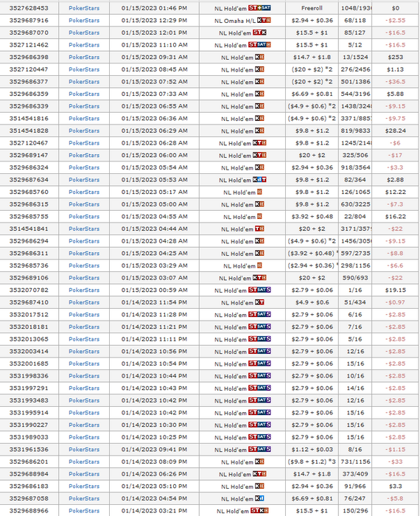Click the KTB badge beside NL Omaha H/L
Image resolution: width=420 pixels, height=516 pixels.
pos(264,20)
